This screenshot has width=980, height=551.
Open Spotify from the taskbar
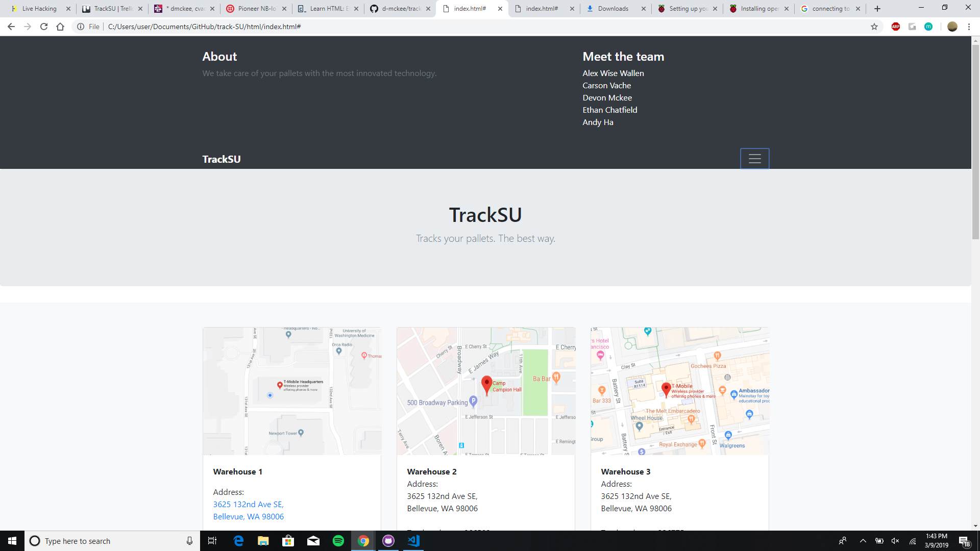pos(338,541)
